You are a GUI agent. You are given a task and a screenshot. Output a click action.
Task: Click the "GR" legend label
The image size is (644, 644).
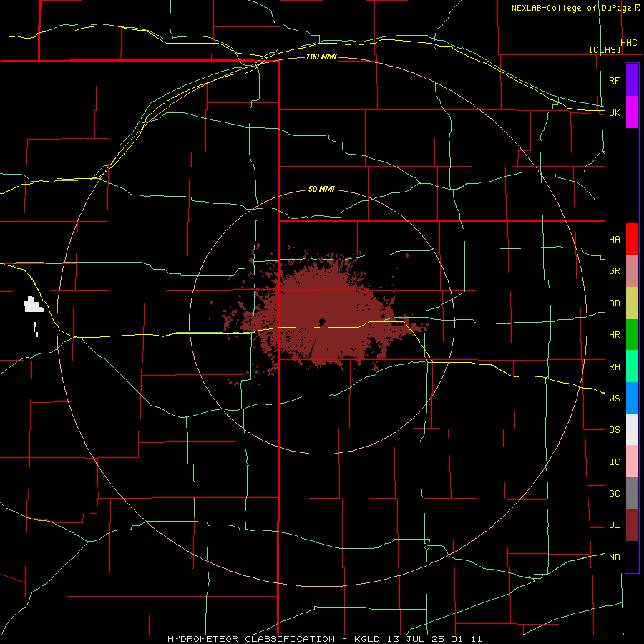(614, 271)
